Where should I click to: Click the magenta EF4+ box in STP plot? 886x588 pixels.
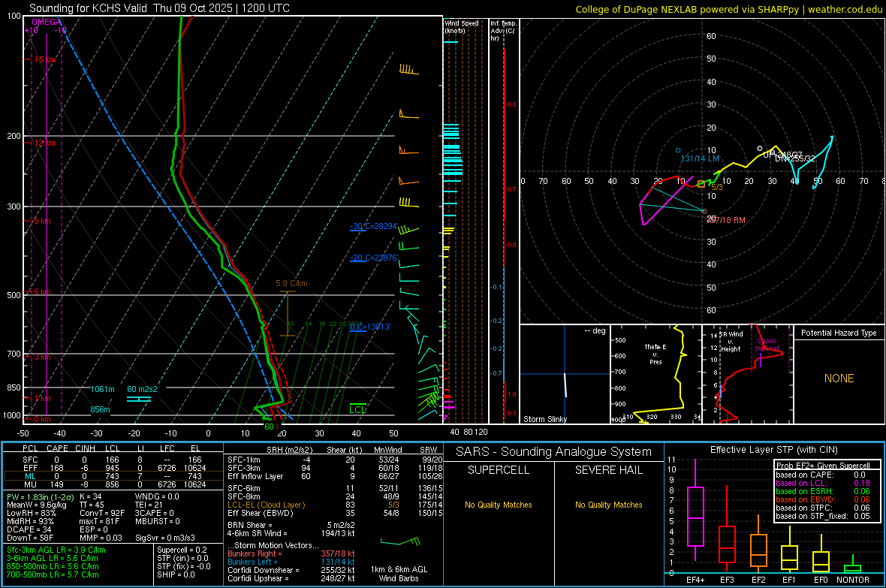tap(695, 517)
